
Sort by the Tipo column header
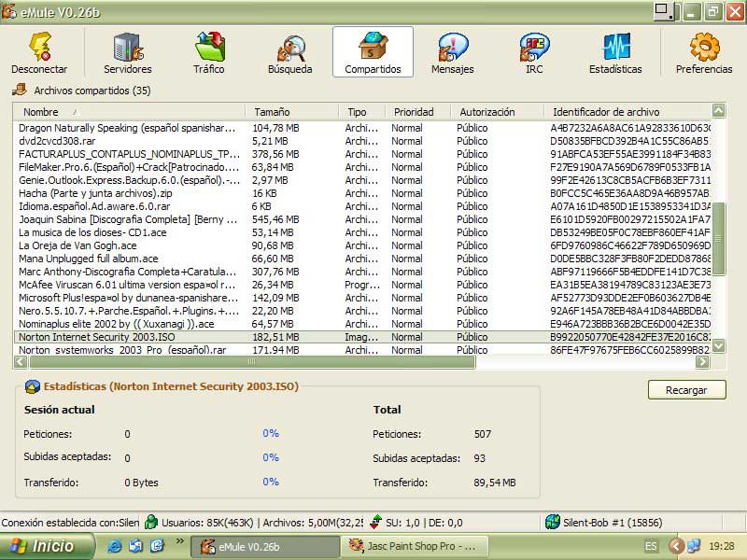point(361,112)
